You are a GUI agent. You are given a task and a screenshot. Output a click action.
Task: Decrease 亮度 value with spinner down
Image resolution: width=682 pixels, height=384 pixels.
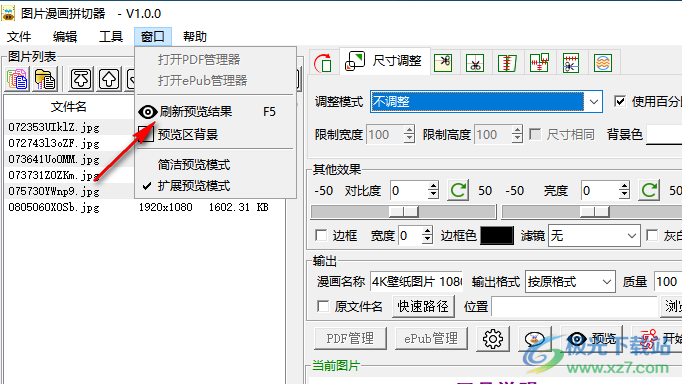[x=624, y=195]
